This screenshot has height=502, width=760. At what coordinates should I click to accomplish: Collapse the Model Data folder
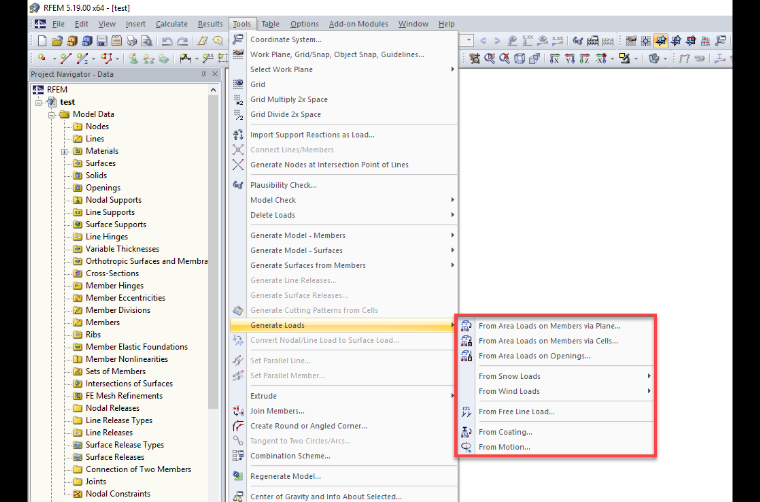pos(51,115)
